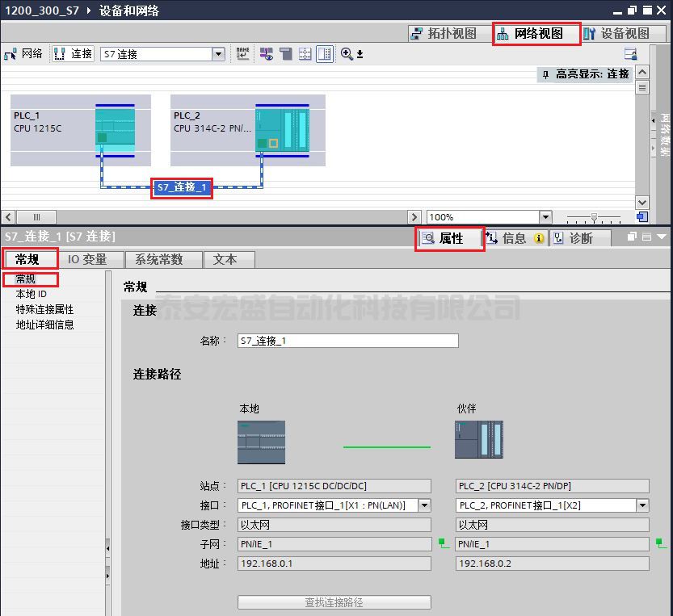Viewport: 673px width, 616px height.
Task: Expand the local PLC_1 PROFINET interface dropdown
Action: 423,505
